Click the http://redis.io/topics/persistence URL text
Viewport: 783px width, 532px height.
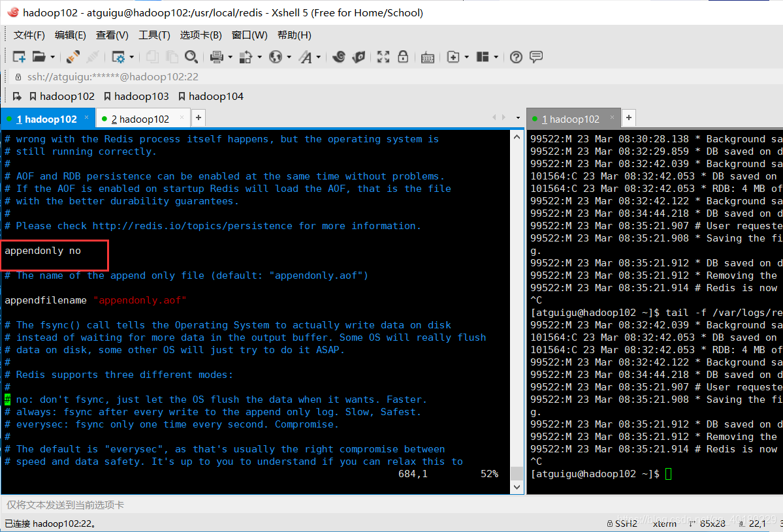(x=192, y=226)
